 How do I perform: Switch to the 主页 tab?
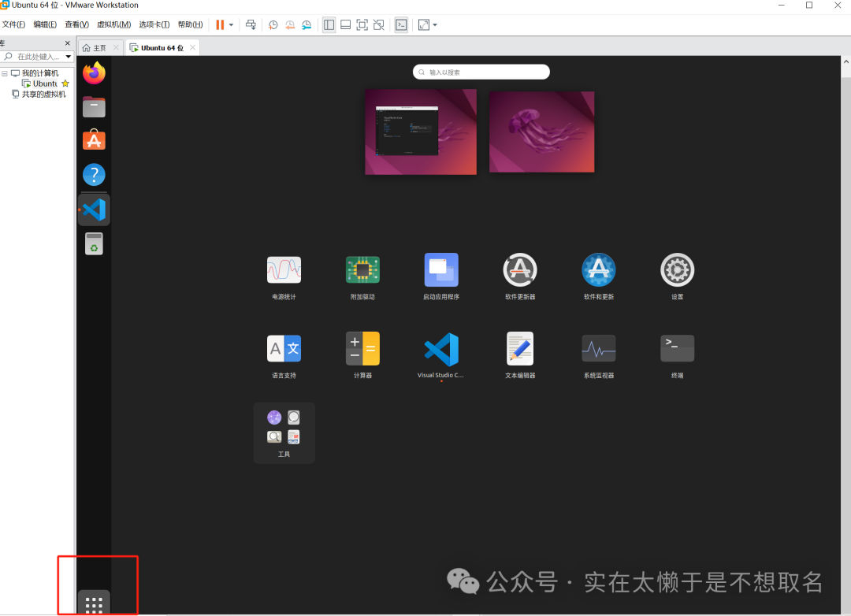click(x=95, y=48)
